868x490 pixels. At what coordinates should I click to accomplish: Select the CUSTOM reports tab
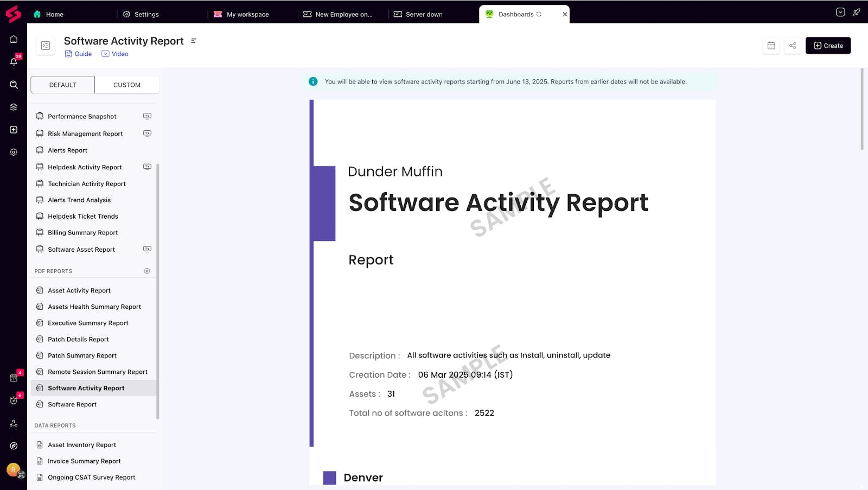pyautogui.click(x=127, y=85)
